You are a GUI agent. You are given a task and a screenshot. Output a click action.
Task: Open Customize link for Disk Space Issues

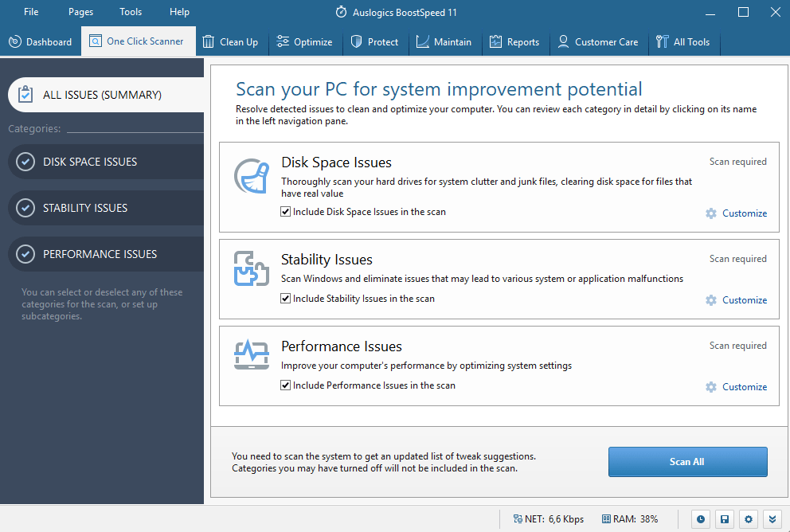coord(745,213)
